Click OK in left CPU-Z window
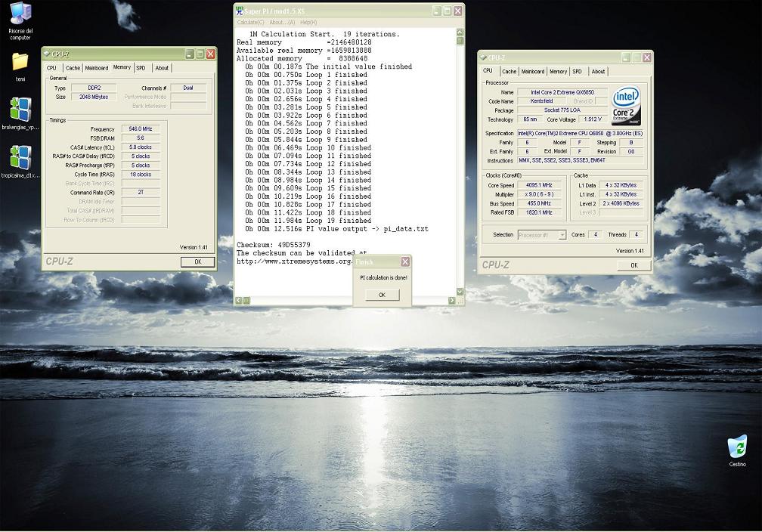 pos(198,262)
